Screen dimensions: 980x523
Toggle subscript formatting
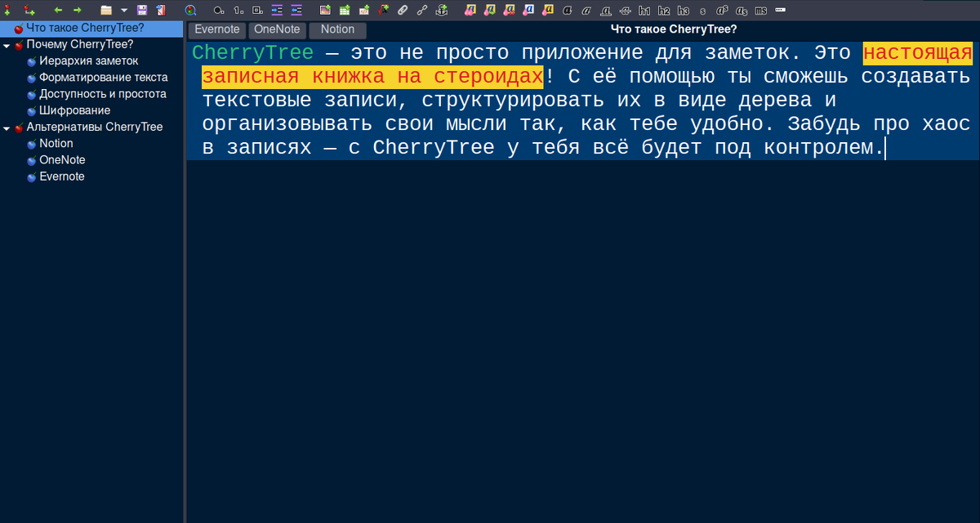[x=742, y=11]
